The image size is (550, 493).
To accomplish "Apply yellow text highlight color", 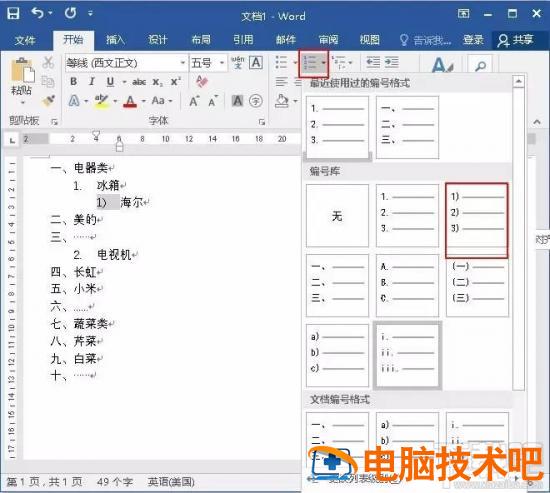I will pyautogui.click(x=102, y=101).
